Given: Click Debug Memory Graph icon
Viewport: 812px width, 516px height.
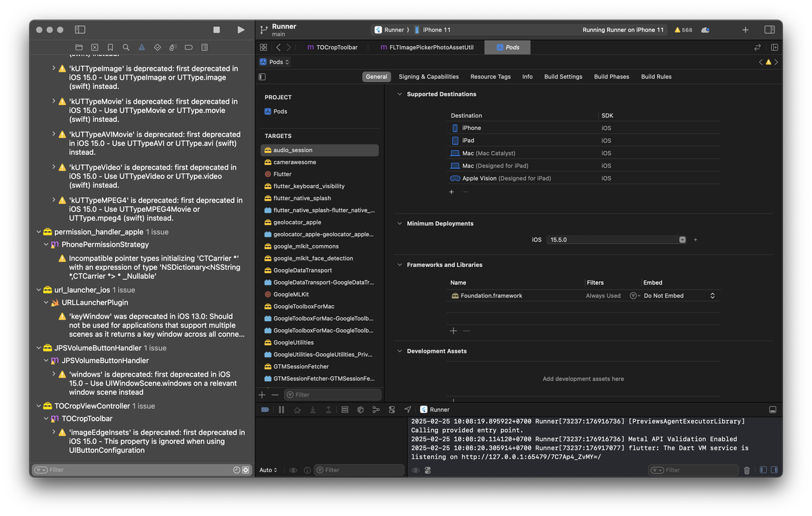Looking at the screenshot, I should click(376, 410).
